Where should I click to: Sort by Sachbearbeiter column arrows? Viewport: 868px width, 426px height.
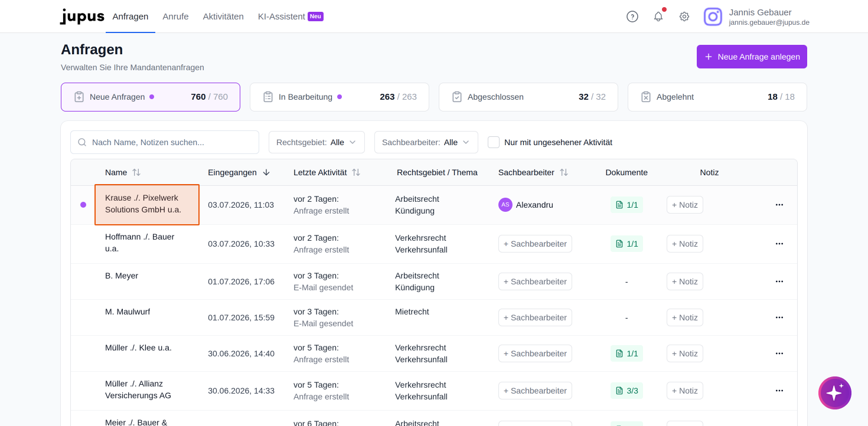(x=564, y=172)
